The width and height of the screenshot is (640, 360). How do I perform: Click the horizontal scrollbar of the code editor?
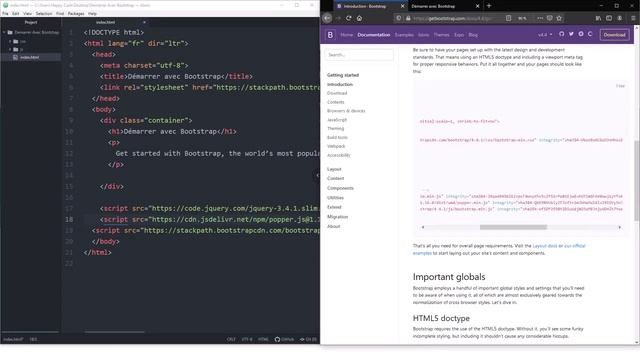[114, 332]
